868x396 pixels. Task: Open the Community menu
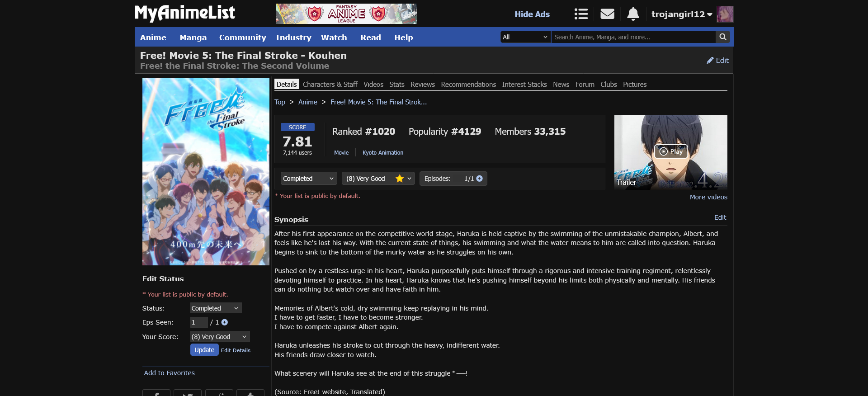point(242,38)
